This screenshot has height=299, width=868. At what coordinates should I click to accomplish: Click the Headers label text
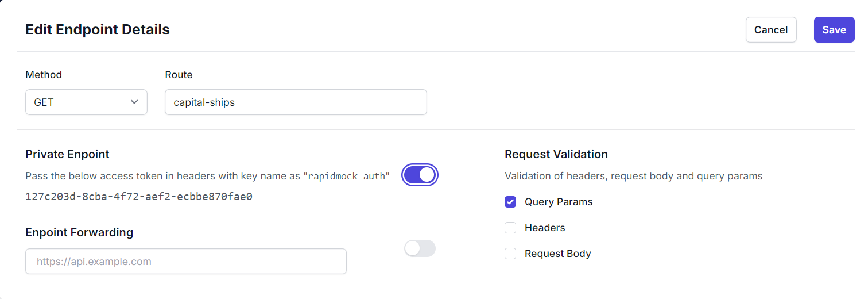click(545, 228)
